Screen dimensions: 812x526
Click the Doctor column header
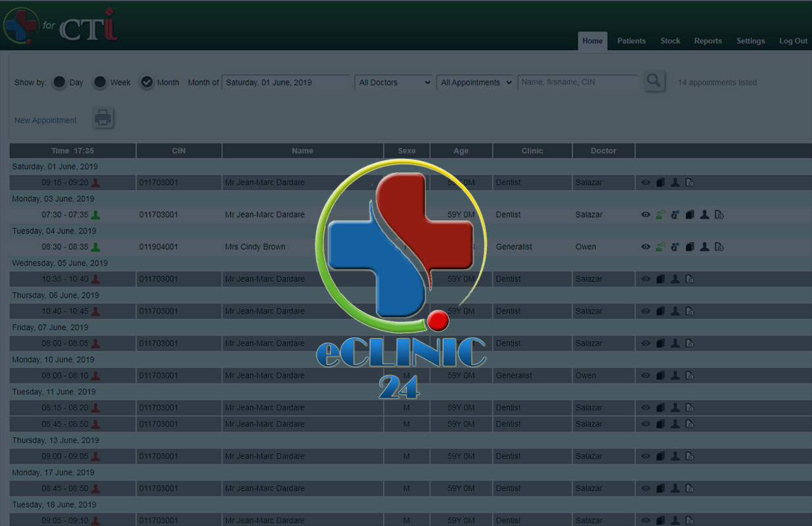click(x=603, y=151)
